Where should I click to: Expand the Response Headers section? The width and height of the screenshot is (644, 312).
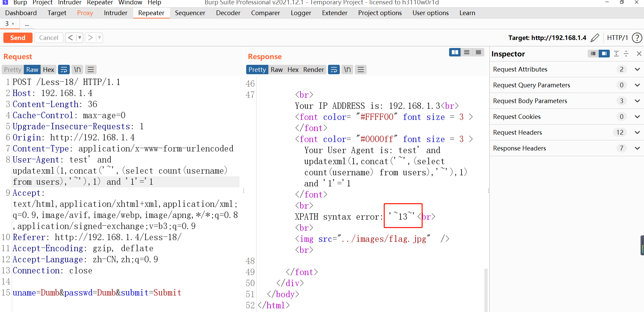pos(637,148)
